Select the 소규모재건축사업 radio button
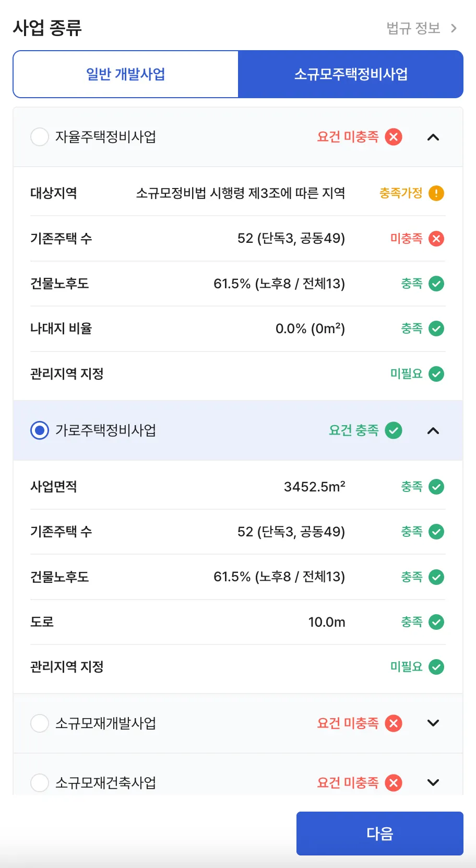 click(40, 782)
